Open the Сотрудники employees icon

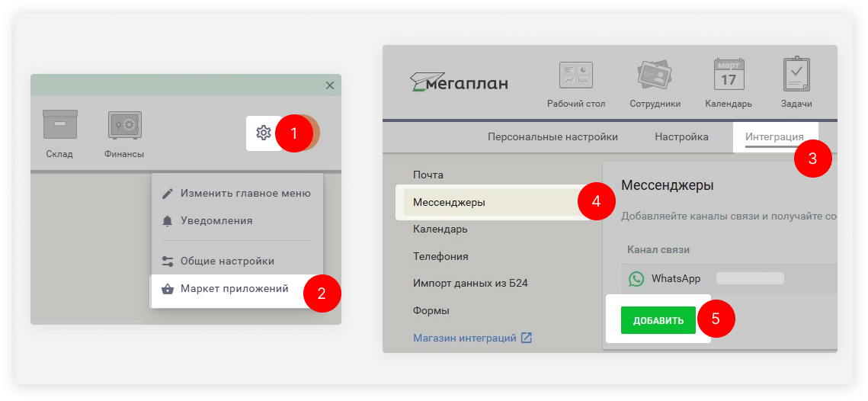point(655,75)
